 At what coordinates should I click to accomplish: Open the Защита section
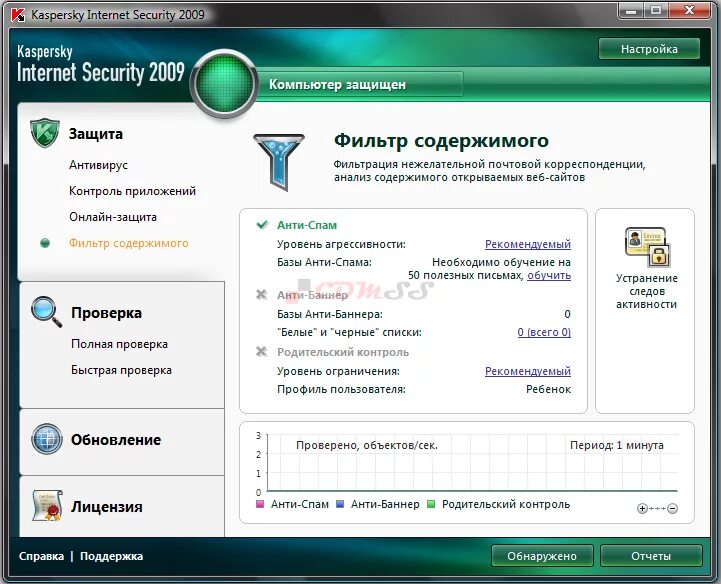[96, 134]
